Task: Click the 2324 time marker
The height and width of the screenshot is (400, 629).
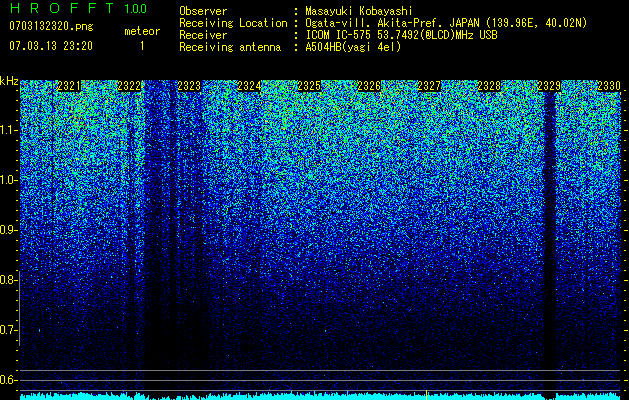Action: [249, 86]
